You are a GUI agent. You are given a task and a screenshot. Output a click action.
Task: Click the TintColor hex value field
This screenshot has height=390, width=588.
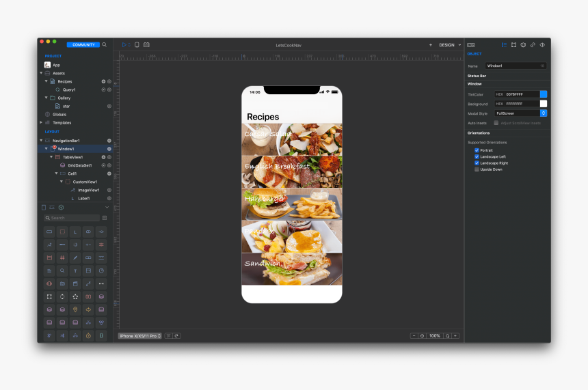tap(517, 94)
